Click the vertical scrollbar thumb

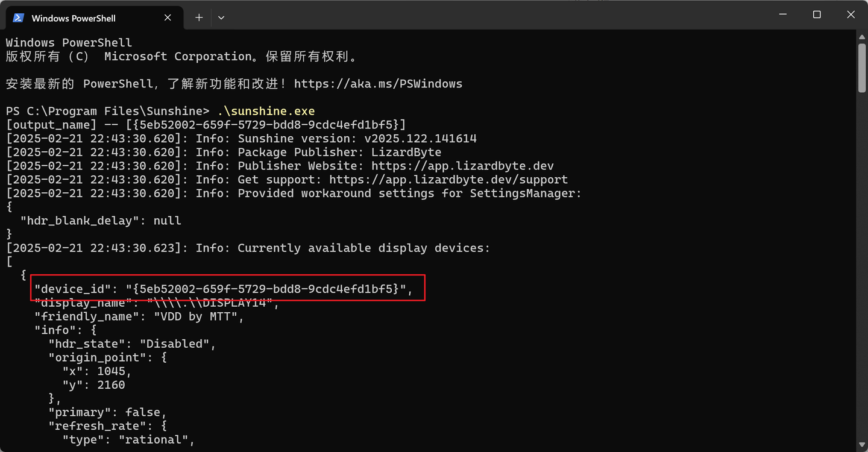(x=861, y=66)
